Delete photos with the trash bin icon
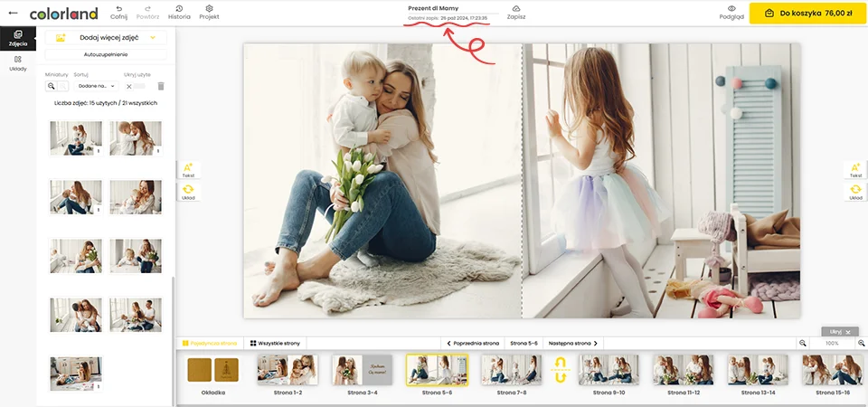This screenshot has width=868, height=407. click(161, 86)
